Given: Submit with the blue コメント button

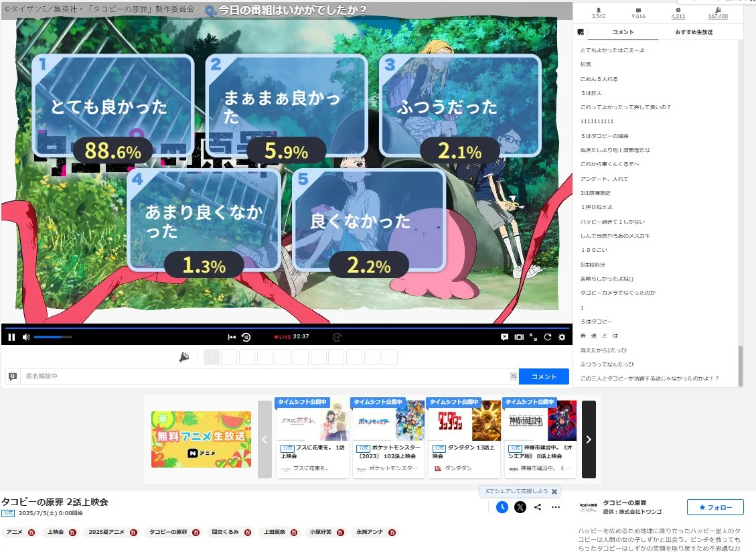Looking at the screenshot, I should [x=544, y=376].
